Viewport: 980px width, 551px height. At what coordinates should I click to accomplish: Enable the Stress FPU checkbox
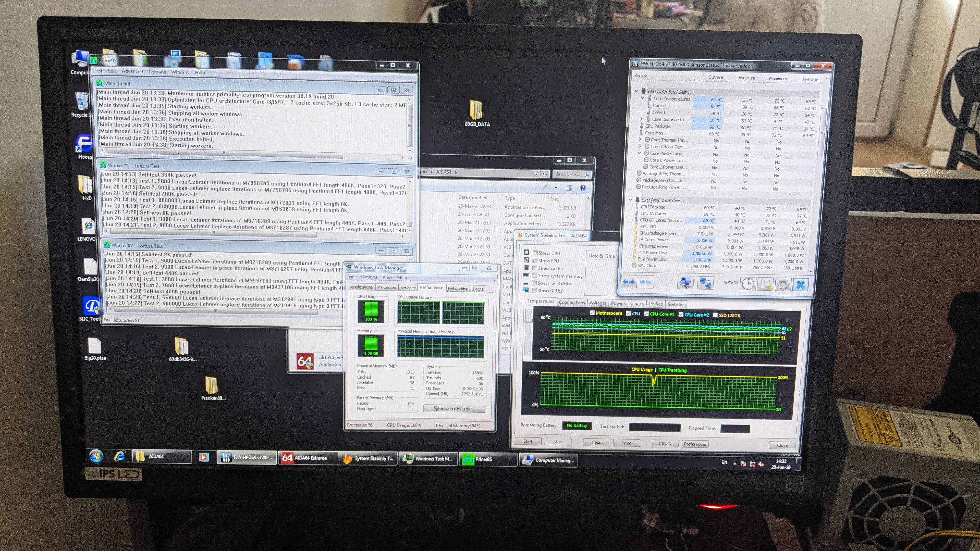(535, 260)
